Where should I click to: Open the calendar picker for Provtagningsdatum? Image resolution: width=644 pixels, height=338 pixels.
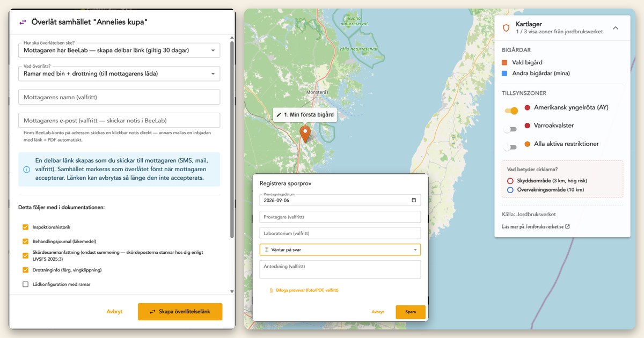click(x=413, y=200)
